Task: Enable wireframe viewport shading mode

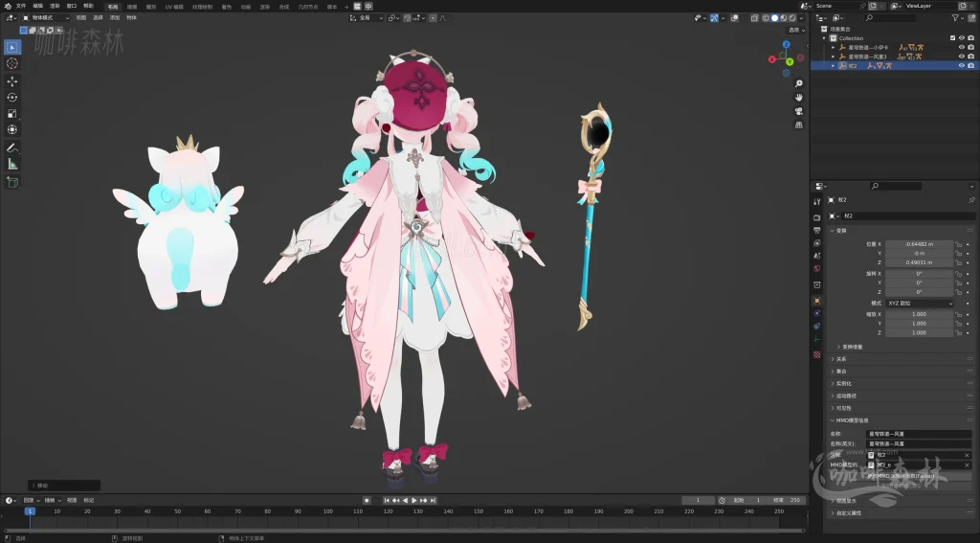Action: [767, 18]
